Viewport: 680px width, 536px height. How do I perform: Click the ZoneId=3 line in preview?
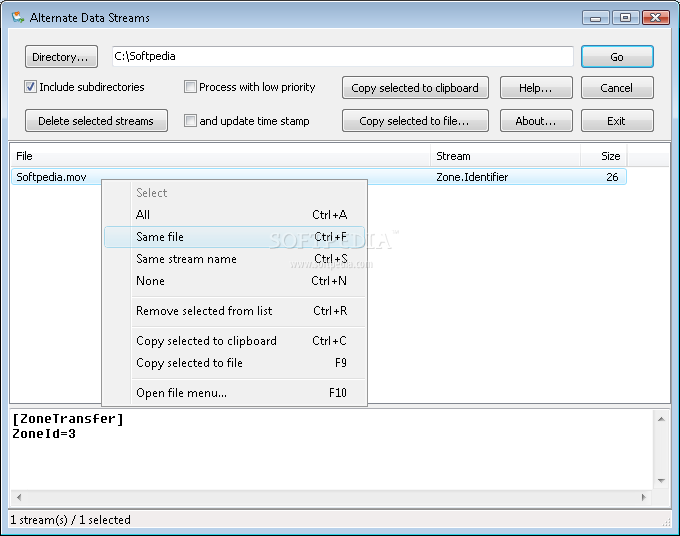tap(44, 434)
